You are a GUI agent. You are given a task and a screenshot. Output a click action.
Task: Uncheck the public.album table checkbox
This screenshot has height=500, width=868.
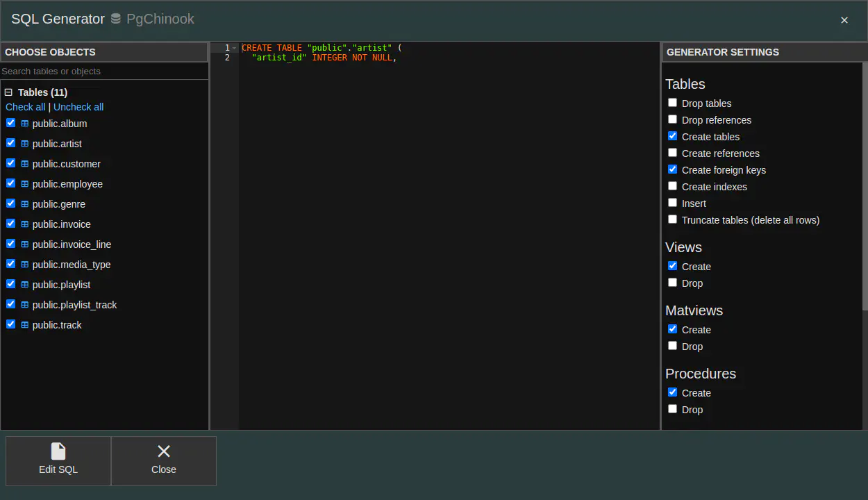(x=10, y=123)
